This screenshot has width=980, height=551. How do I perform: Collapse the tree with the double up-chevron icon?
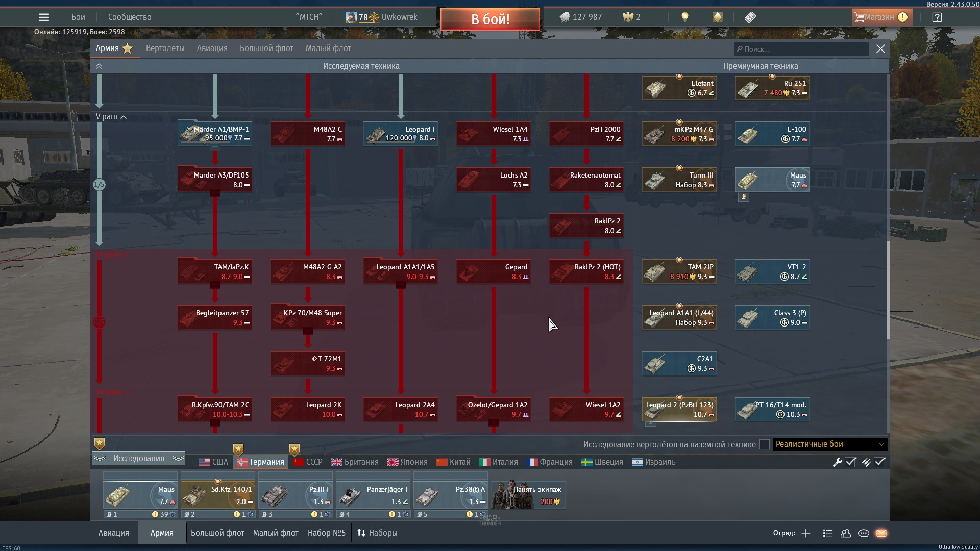(x=99, y=66)
